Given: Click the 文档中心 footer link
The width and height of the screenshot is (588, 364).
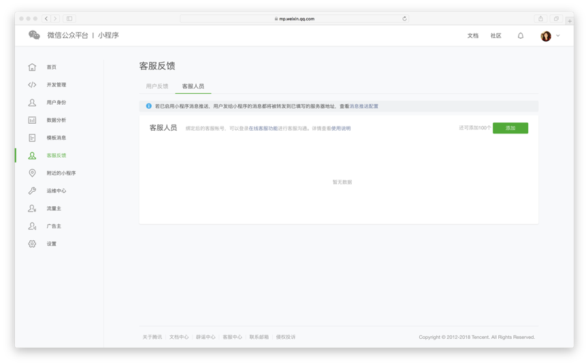Looking at the screenshot, I should (179, 337).
